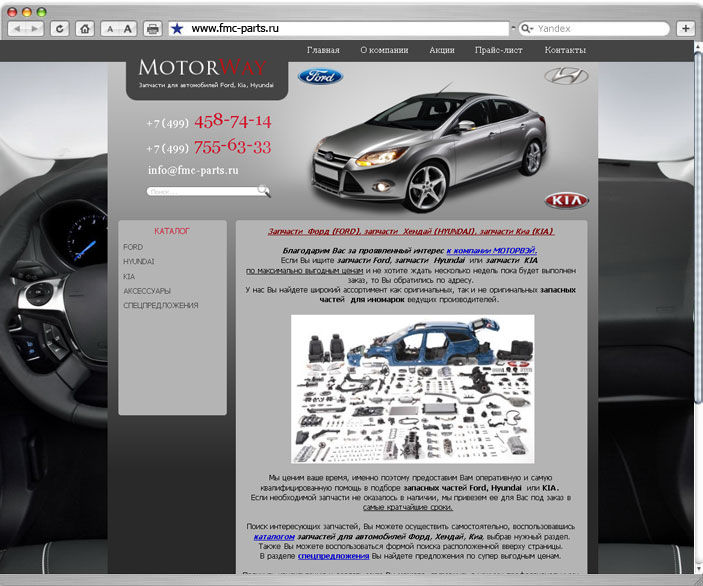Open the Прайс-лист menu item
703x586 pixels.
pos(499,50)
